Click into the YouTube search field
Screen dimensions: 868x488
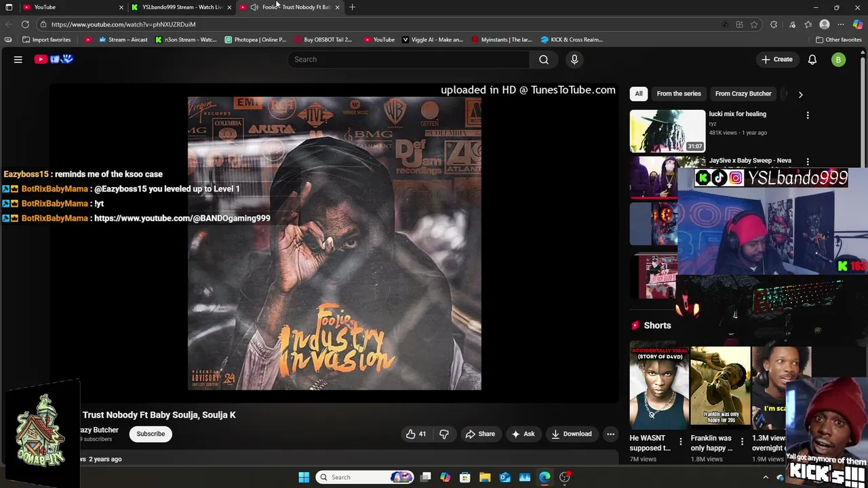coord(409,60)
